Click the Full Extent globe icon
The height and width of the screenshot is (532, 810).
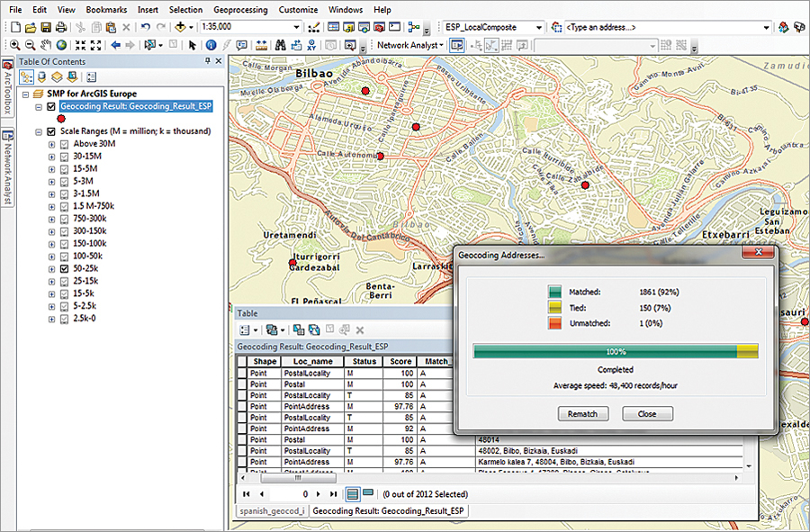pos(61,45)
